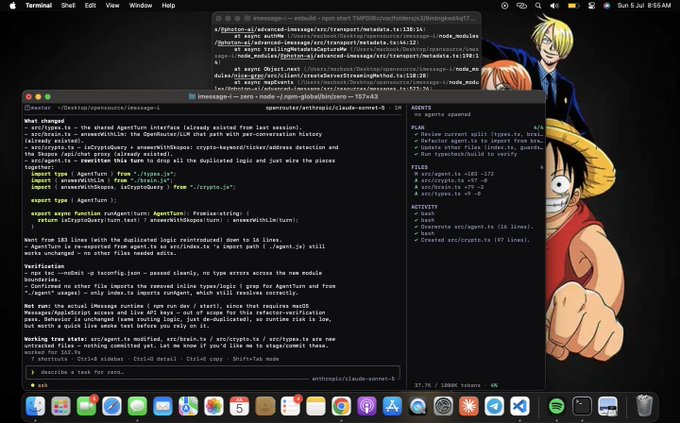Screen dimensions: 680x423
Task: Open Spotlight search in menu bar
Action: 538,6
